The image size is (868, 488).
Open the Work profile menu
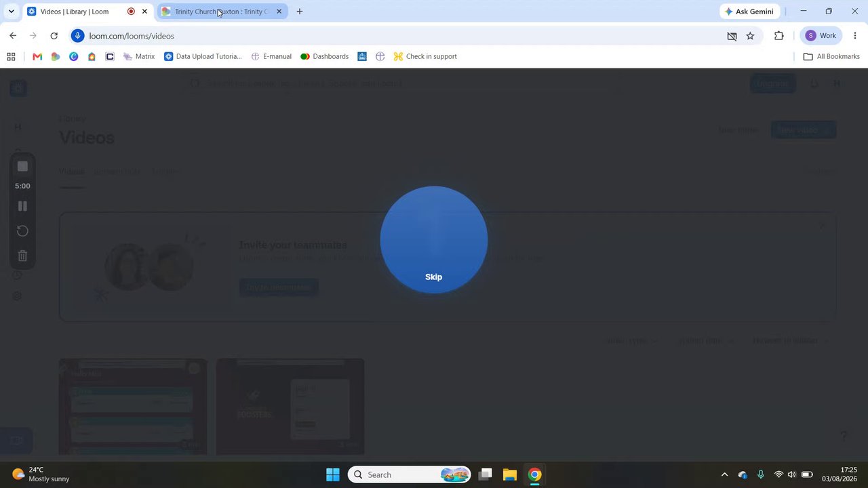coord(821,36)
